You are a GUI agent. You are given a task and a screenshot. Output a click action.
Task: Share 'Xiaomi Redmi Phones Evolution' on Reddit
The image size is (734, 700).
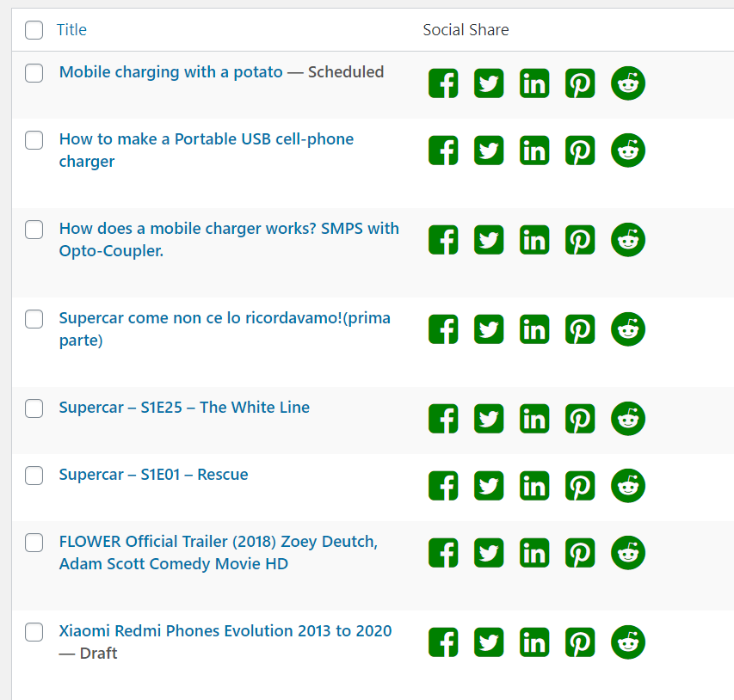(x=628, y=642)
